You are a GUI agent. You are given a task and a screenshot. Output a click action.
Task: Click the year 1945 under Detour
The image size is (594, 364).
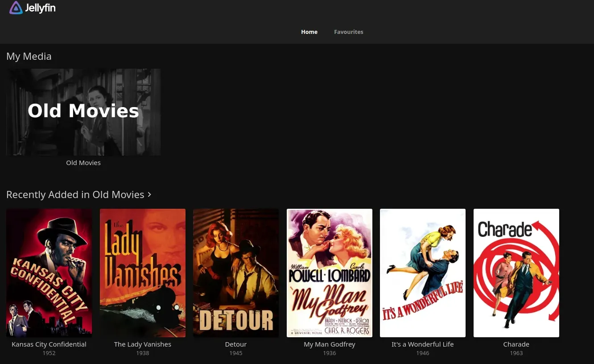(x=236, y=353)
